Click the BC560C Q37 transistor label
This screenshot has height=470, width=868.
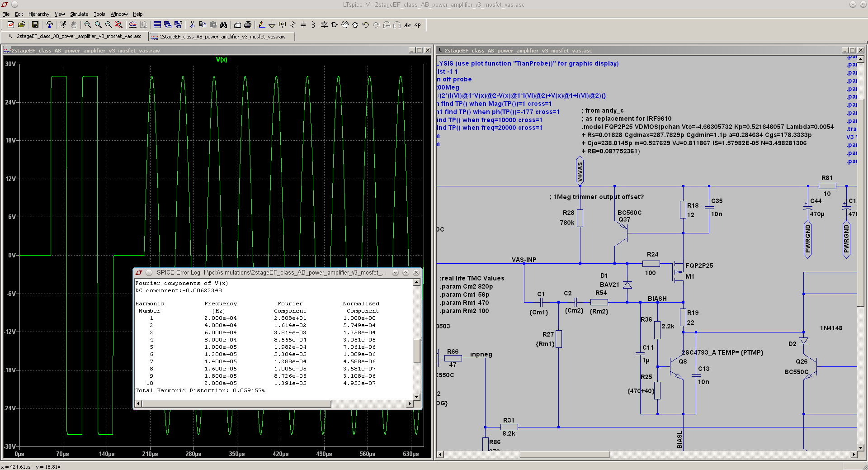pyautogui.click(x=629, y=216)
